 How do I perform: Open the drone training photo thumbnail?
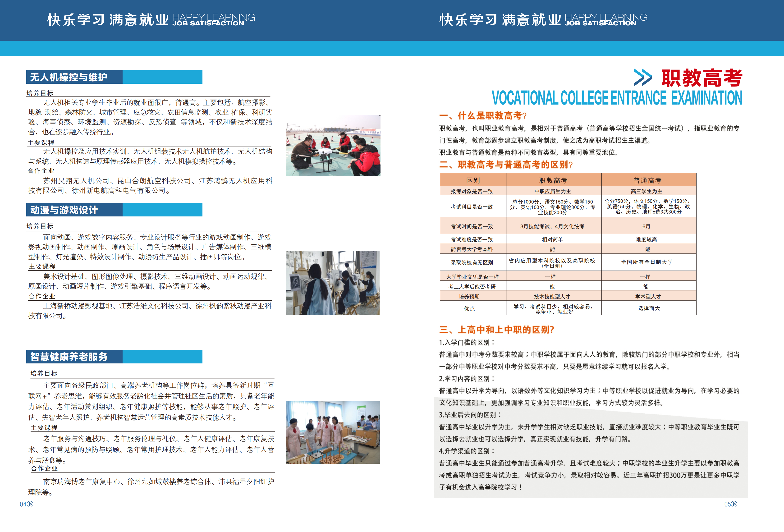coord(333,145)
